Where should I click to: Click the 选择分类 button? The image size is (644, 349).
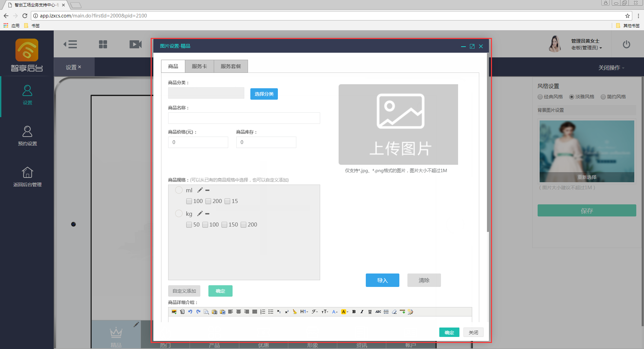point(264,94)
